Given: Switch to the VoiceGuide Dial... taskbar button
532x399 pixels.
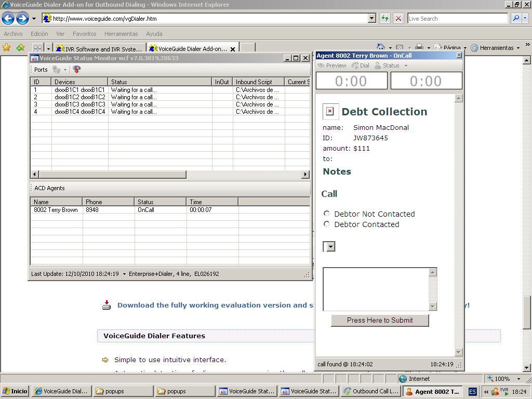Looking at the screenshot, I should pyautogui.click(x=61, y=391).
